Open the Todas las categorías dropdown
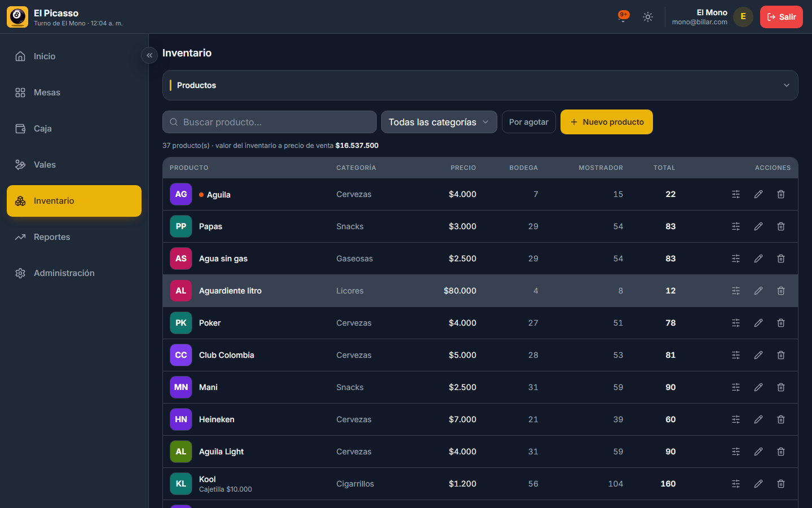The image size is (812, 508). [439, 122]
